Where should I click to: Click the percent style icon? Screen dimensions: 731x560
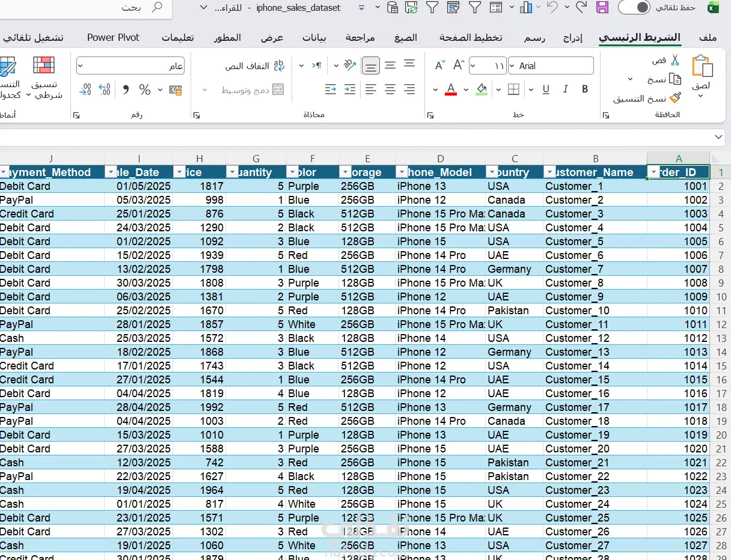click(x=145, y=90)
